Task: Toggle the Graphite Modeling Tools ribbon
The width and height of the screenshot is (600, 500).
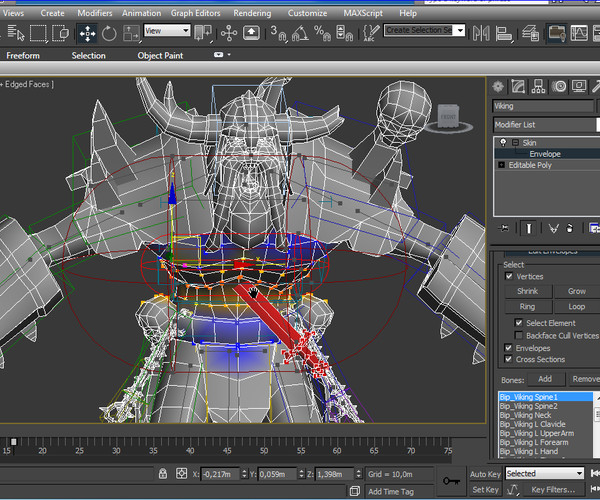Action: click(557, 33)
